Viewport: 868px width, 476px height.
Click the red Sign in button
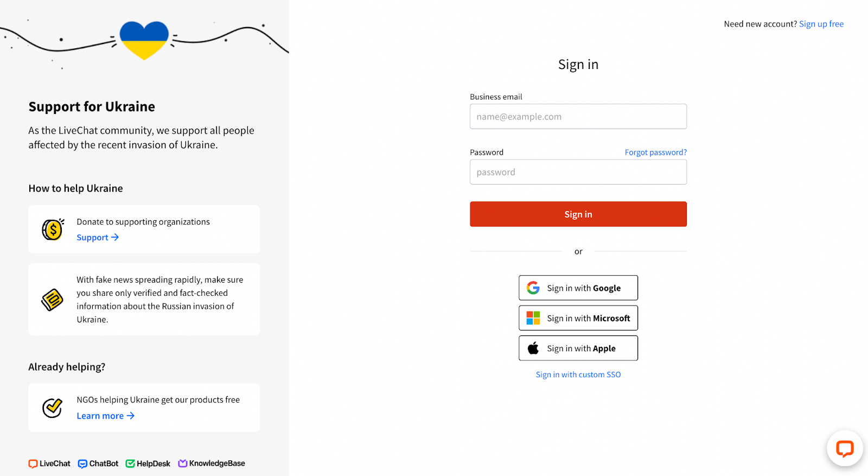pyautogui.click(x=578, y=214)
